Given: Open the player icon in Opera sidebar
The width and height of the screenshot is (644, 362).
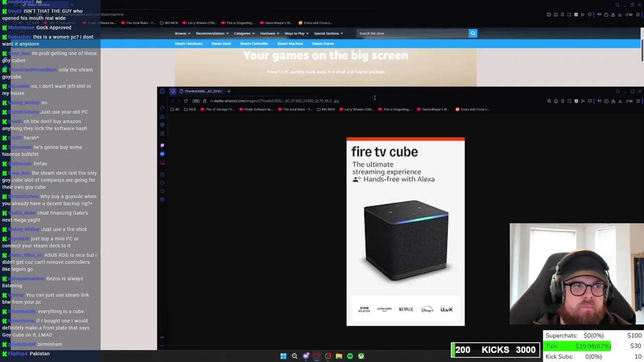Looking at the screenshot, I should point(162,174).
